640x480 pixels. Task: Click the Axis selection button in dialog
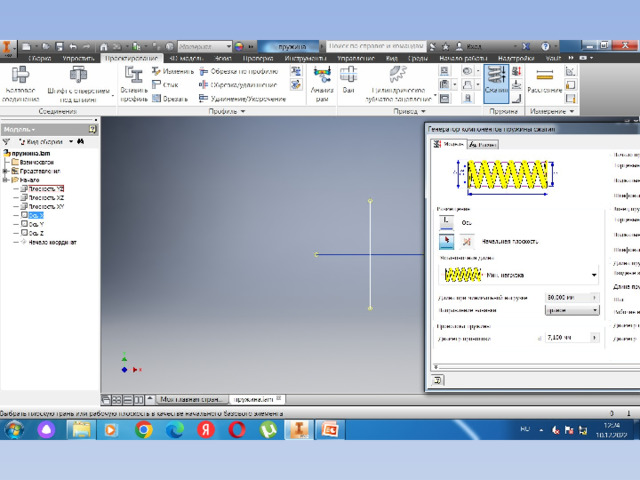coord(446,222)
